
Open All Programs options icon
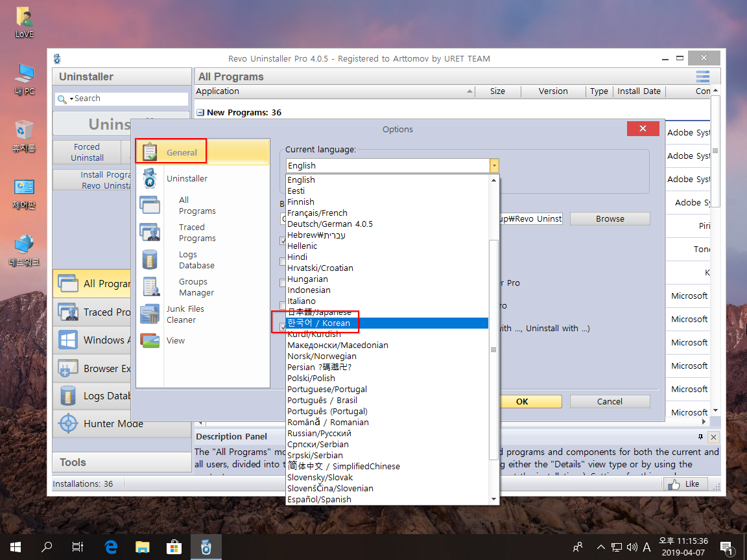pyautogui.click(x=150, y=205)
